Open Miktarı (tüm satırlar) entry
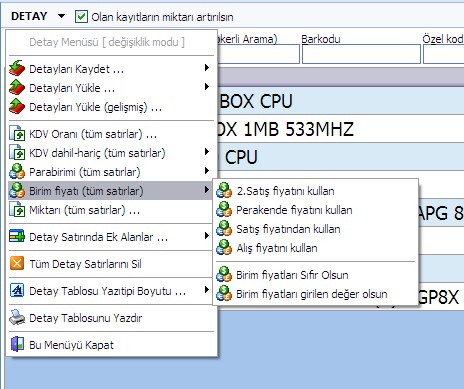This screenshot has width=464, height=389. coord(111,210)
